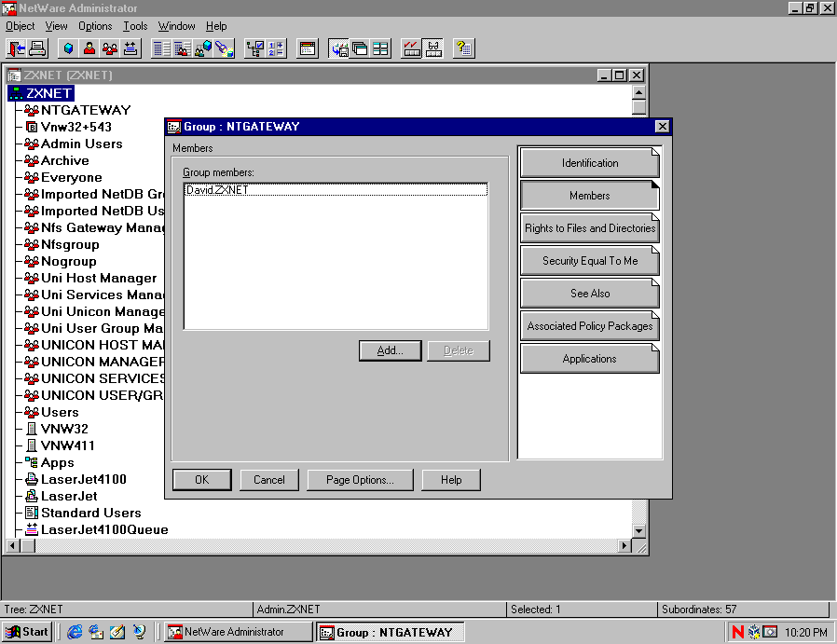Switch to the Identification page
Screen dimensions: 837x644
point(590,163)
